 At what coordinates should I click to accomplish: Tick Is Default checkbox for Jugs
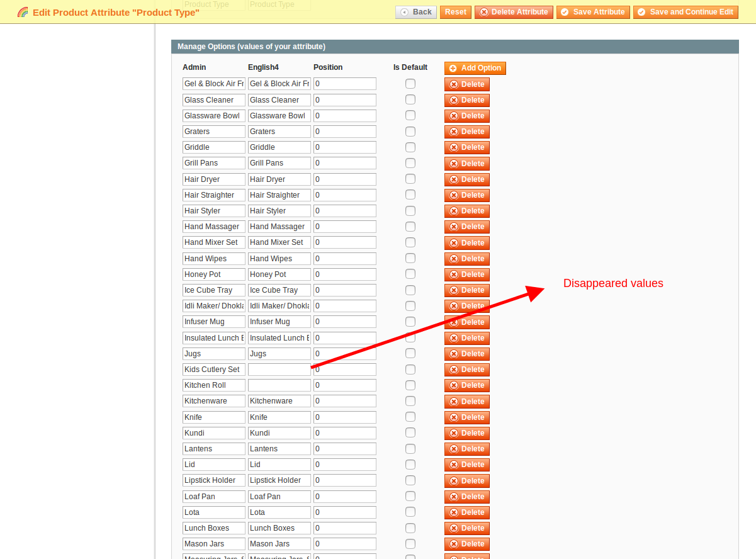click(410, 353)
